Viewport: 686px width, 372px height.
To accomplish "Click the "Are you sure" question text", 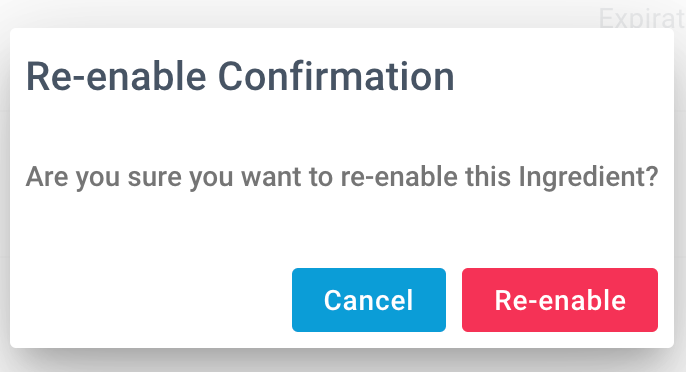I will tap(103, 177).
